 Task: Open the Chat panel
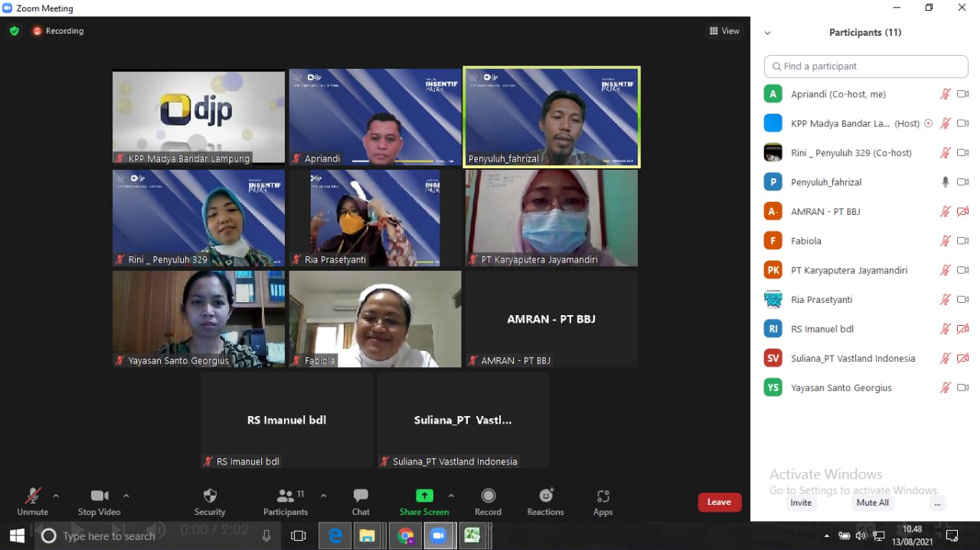click(361, 496)
